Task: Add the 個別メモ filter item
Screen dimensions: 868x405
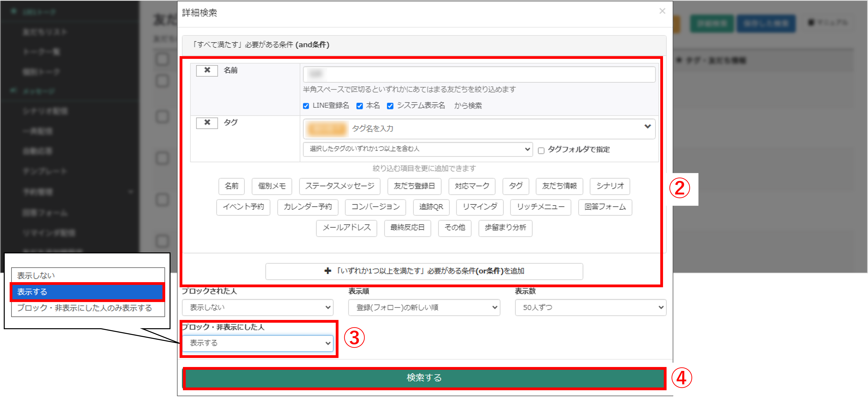Action: point(272,186)
